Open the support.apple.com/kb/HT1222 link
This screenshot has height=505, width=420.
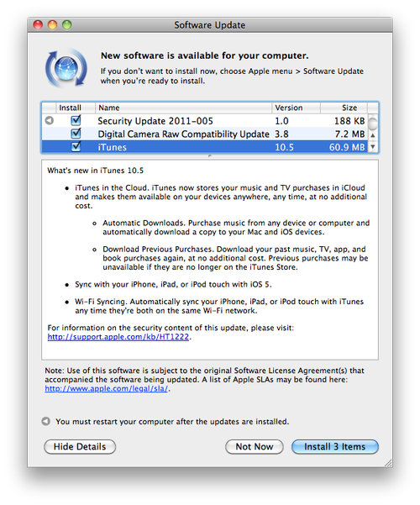(x=118, y=337)
